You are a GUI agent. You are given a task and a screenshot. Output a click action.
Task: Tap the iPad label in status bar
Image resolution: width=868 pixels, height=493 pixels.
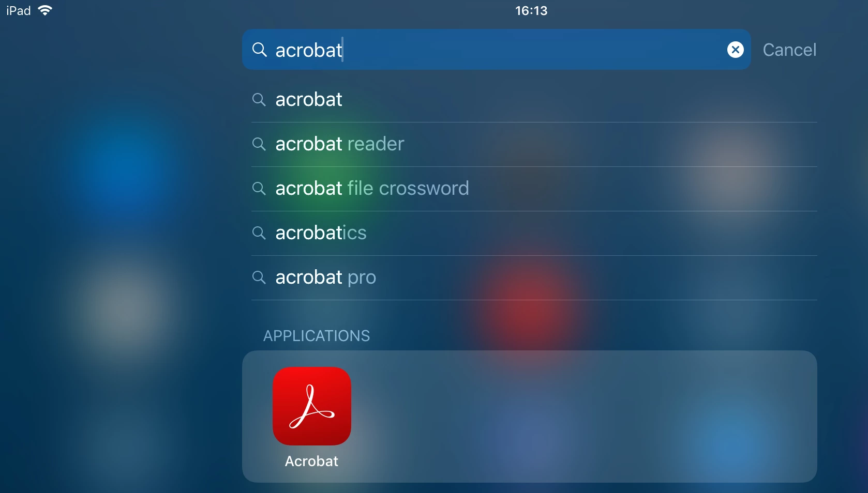pyautogui.click(x=19, y=10)
